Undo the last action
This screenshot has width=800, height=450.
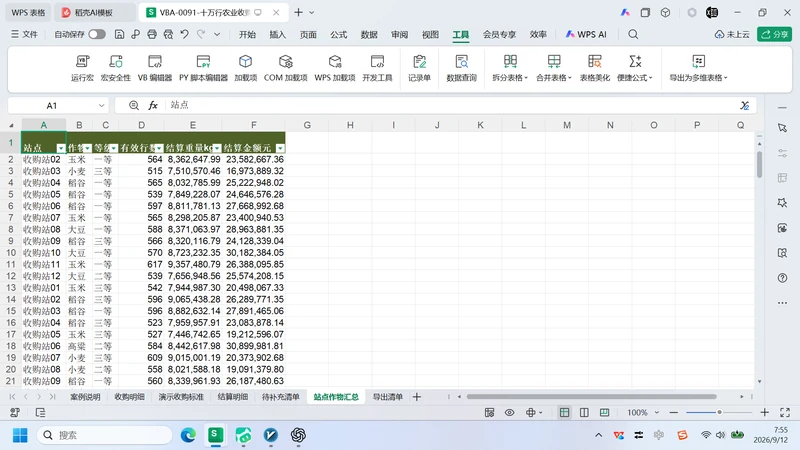point(185,34)
